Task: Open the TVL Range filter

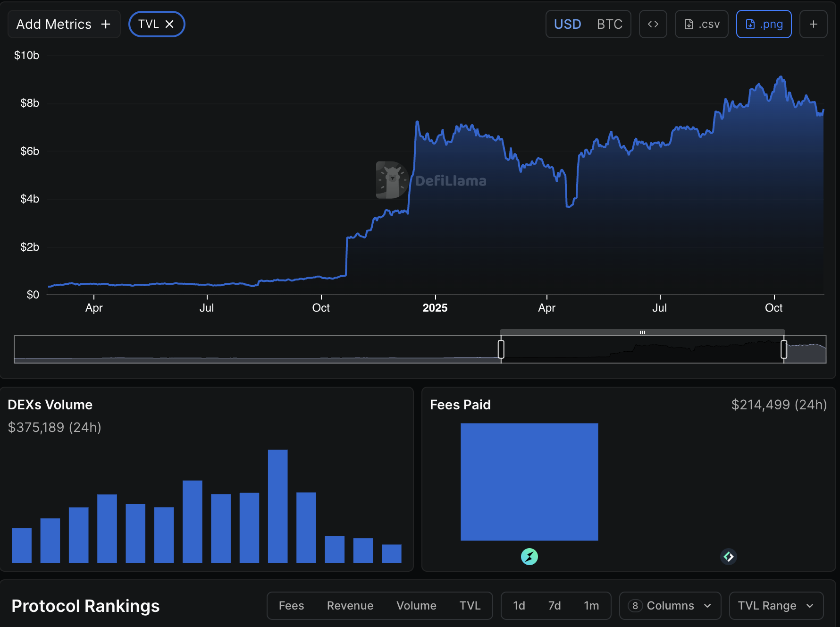Action: pyautogui.click(x=776, y=606)
